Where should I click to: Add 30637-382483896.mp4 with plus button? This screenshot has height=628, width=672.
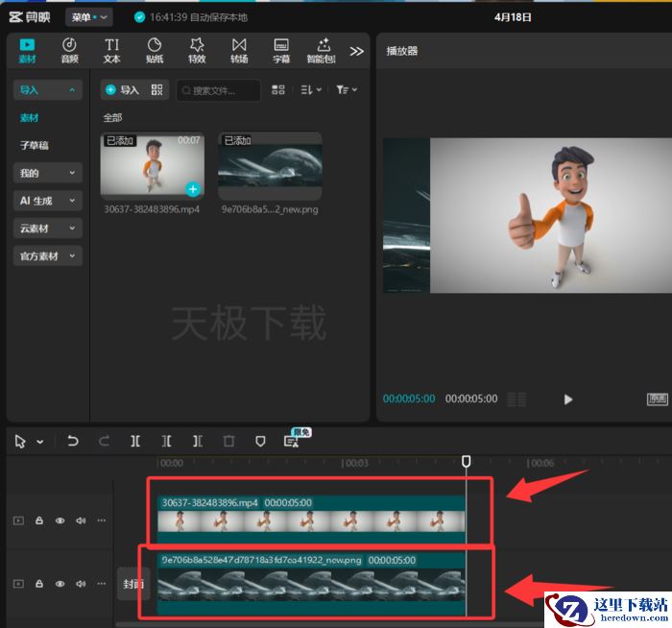(193, 189)
